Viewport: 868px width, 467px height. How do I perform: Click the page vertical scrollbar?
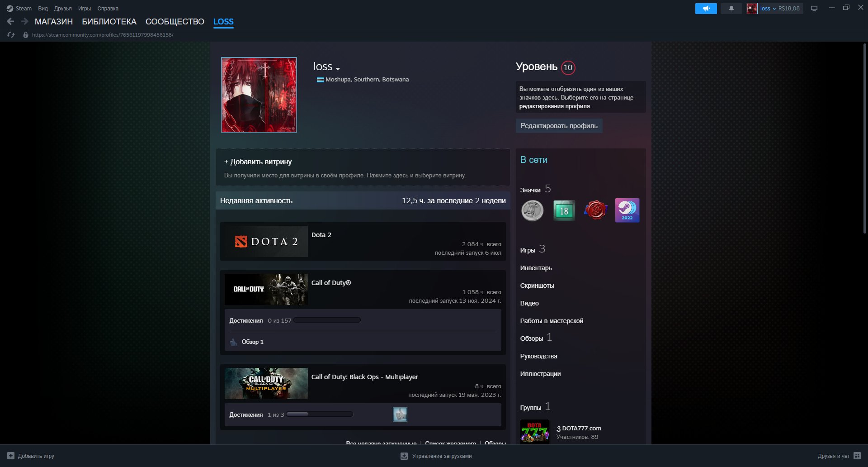click(865, 138)
